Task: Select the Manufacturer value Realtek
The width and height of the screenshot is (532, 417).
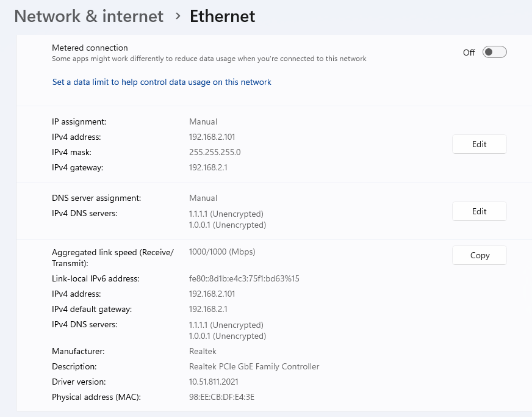Action: [x=203, y=351]
